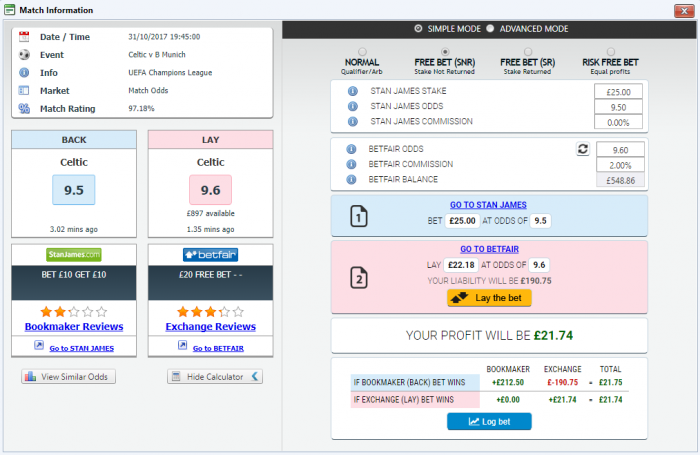Click the bet amount £25.00 in step 1
The width and height of the screenshot is (700, 455).
(462, 221)
